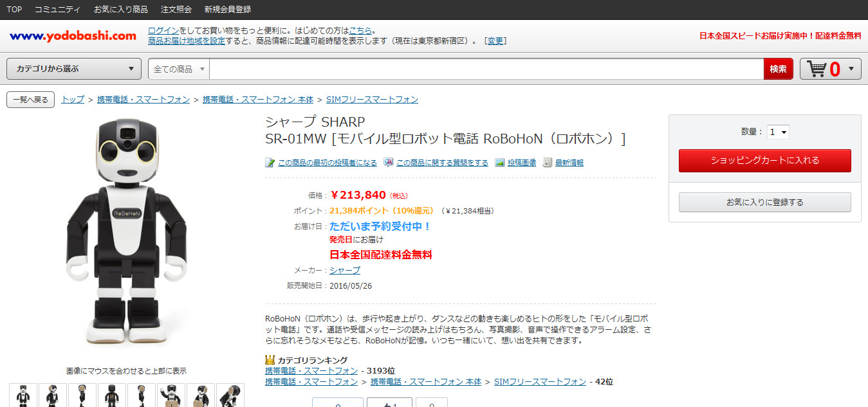868x407 pixels.
Task: Focus the main search text field
Action: (486, 69)
